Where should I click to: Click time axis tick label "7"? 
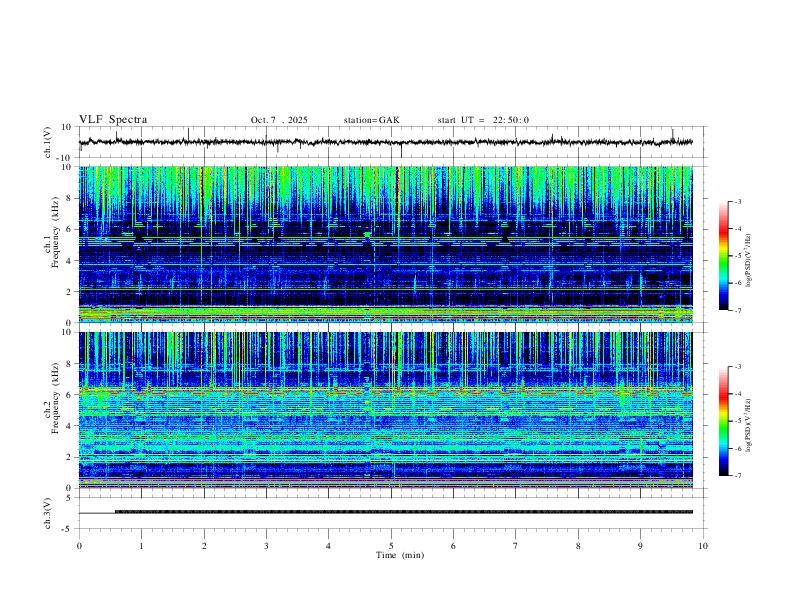pyautogui.click(x=516, y=546)
